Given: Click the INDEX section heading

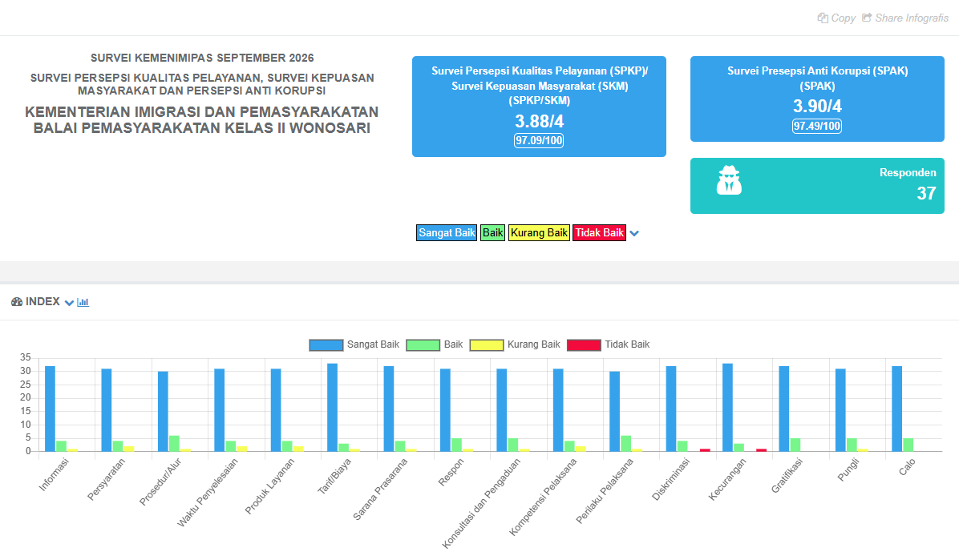Looking at the screenshot, I should pyautogui.click(x=42, y=302).
